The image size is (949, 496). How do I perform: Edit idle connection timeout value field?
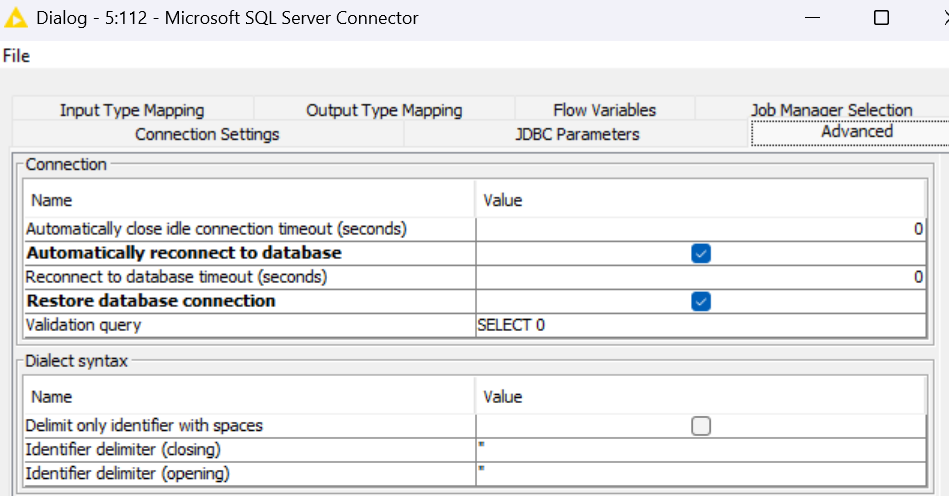(701, 229)
